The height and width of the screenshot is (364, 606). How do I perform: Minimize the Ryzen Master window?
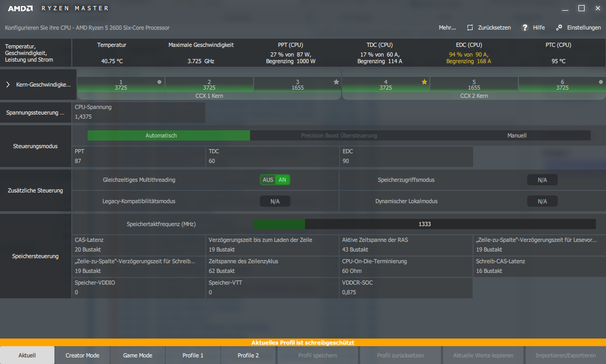pyautogui.click(x=565, y=9)
